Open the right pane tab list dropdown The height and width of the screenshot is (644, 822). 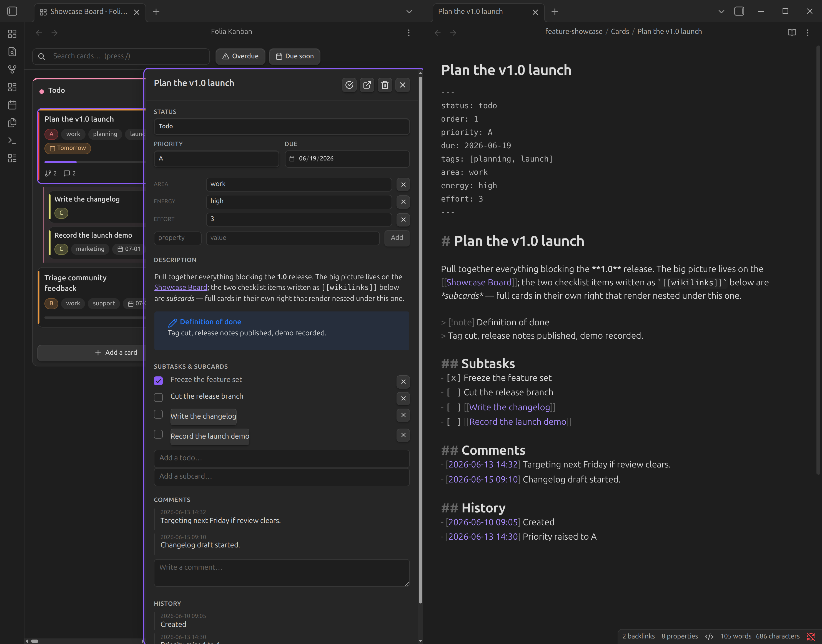tap(721, 12)
